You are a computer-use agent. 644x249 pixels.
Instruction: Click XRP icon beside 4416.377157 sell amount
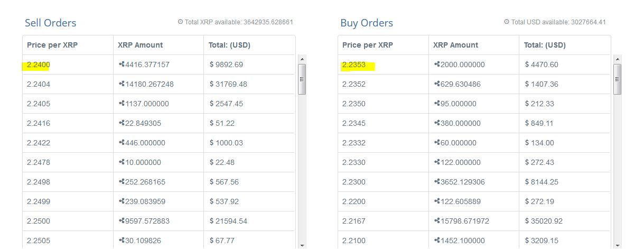[122, 64]
